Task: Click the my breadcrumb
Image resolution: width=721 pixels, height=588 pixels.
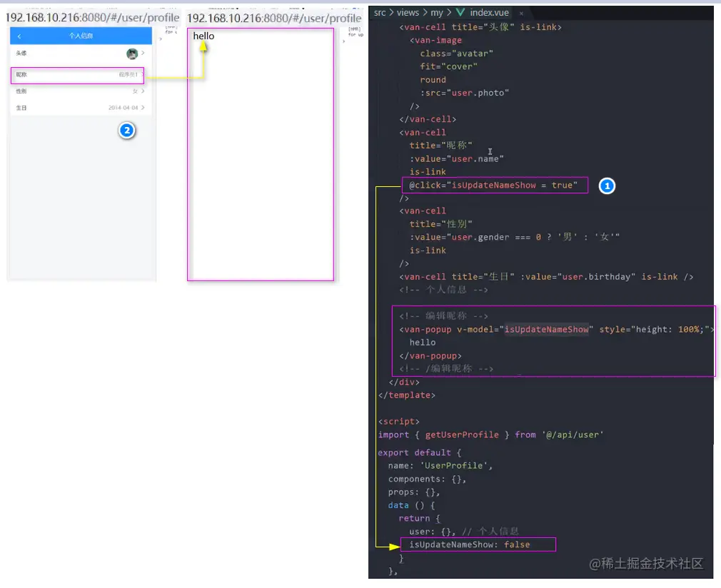Action: pos(437,13)
